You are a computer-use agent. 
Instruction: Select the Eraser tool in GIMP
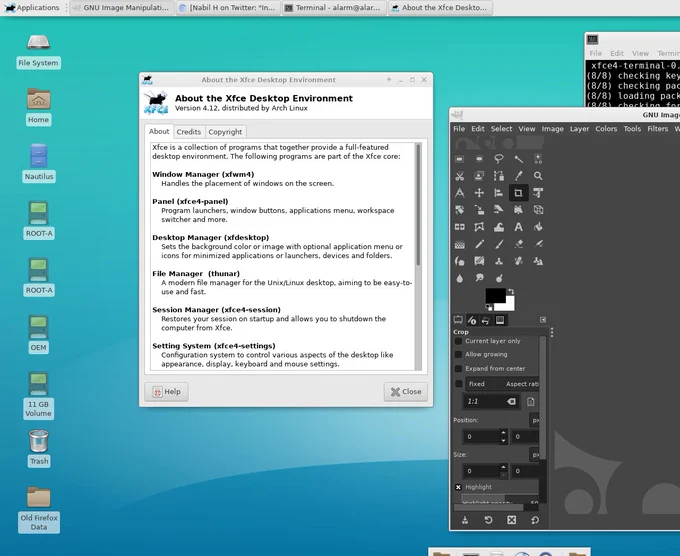[519, 244]
